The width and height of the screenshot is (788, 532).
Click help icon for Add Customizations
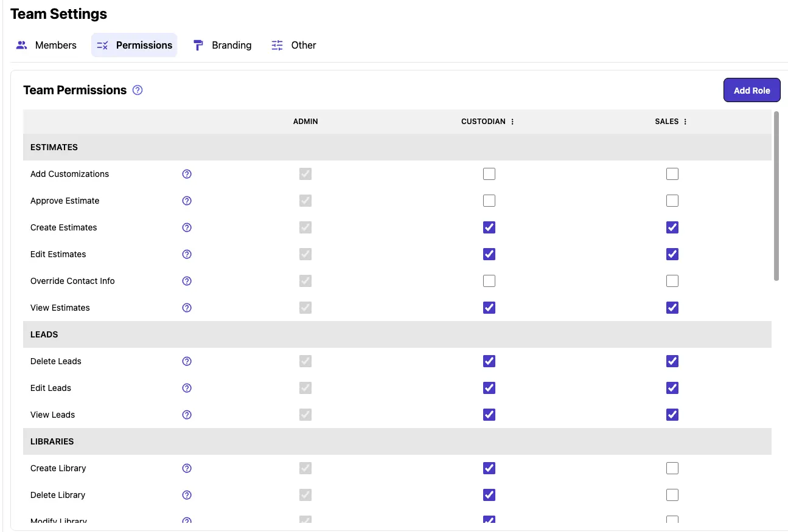point(187,174)
